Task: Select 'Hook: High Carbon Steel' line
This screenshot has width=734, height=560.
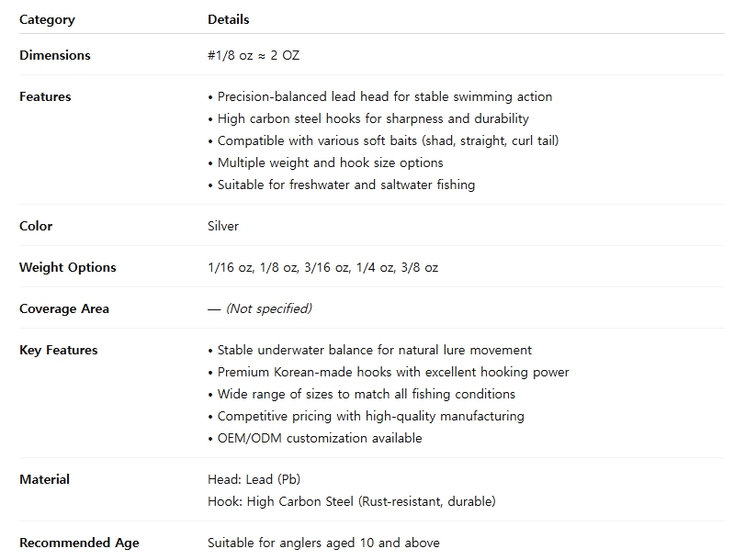Action: click(352, 501)
